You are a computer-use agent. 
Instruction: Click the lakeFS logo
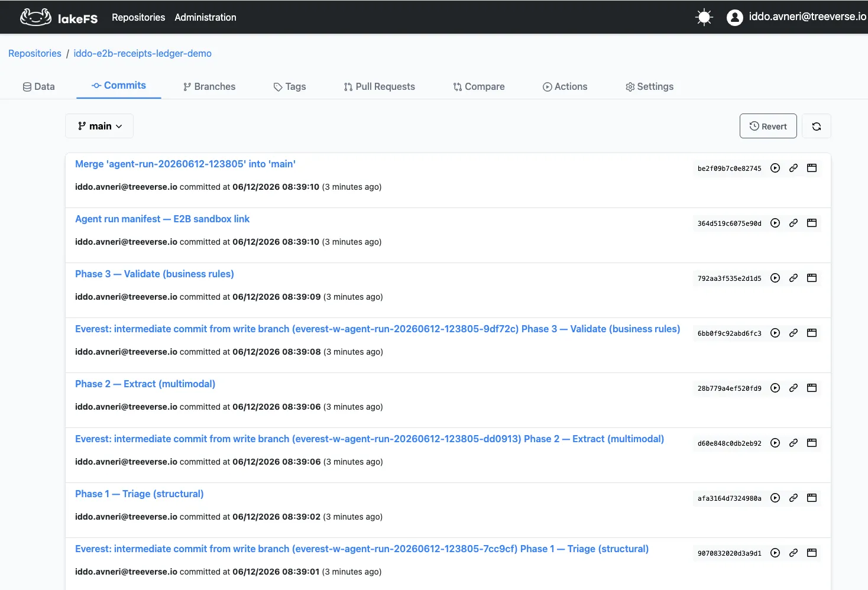[x=59, y=17]
